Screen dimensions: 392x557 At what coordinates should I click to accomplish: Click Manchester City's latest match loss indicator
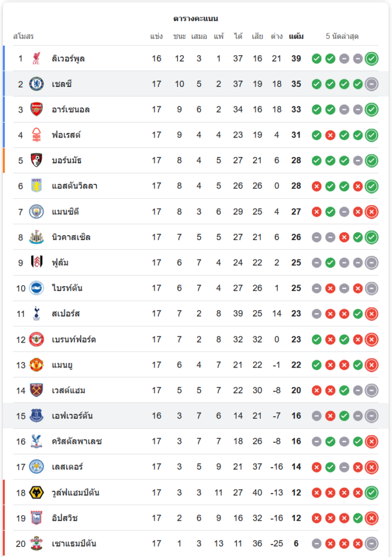(x=371, y=212)
